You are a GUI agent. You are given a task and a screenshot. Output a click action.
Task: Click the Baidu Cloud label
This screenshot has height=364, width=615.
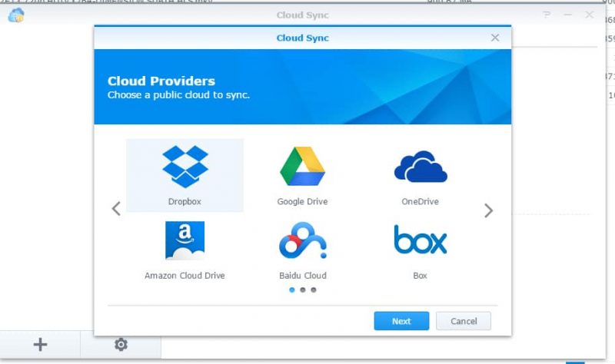point(303,276)
